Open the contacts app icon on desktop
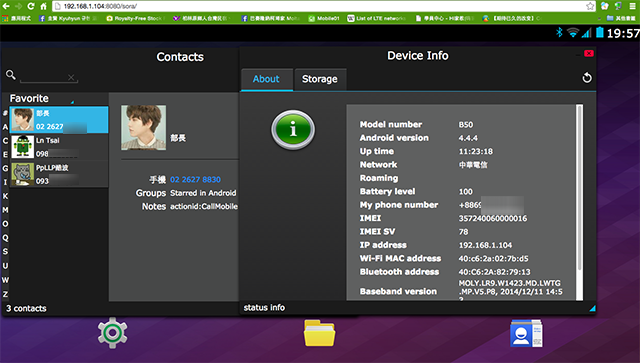Image resolution: width=640 pixels, height=363 pixels. pos(526,334)
